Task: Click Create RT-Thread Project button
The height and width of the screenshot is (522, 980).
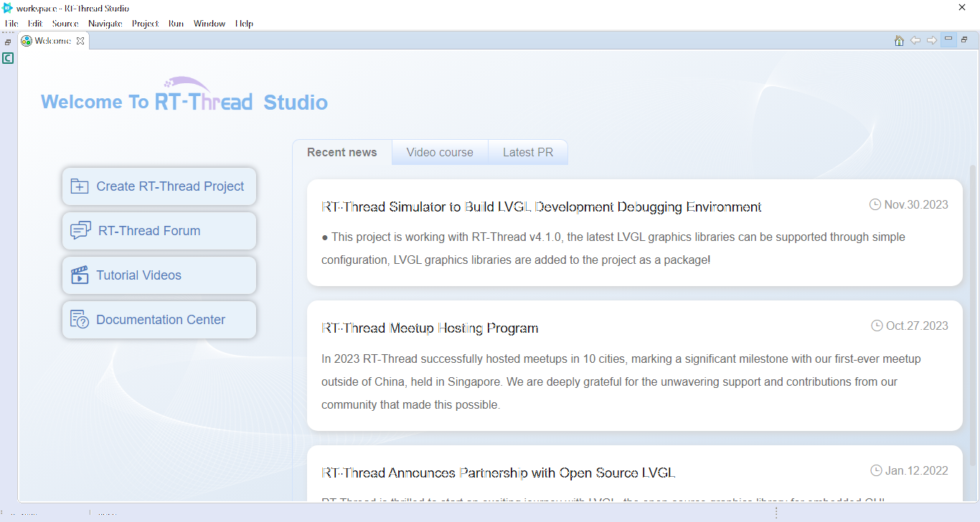Action: pyautogui.click(x=159, y=186)
